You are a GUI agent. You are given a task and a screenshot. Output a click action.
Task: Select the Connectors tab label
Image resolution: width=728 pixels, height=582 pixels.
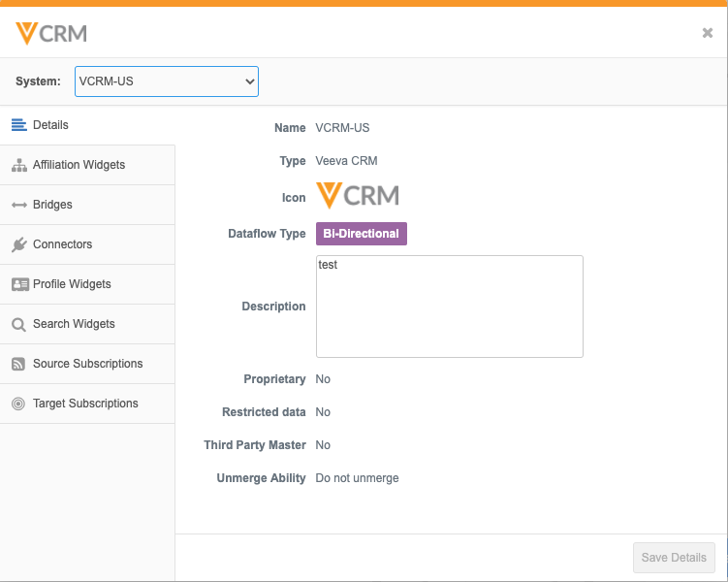62,244
